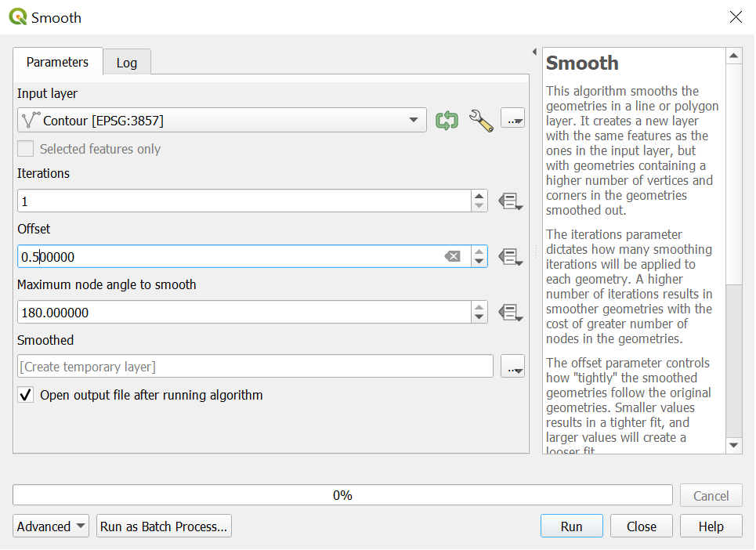Open advanced options wrench icon
Screen dimensions: 756x550
pos(481,121)
